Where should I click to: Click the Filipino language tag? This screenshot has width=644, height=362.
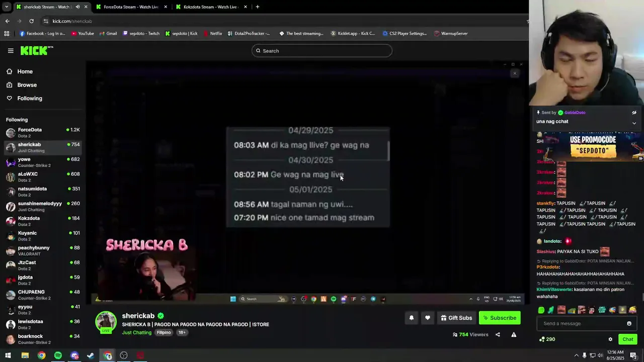(x=164, y=333)
